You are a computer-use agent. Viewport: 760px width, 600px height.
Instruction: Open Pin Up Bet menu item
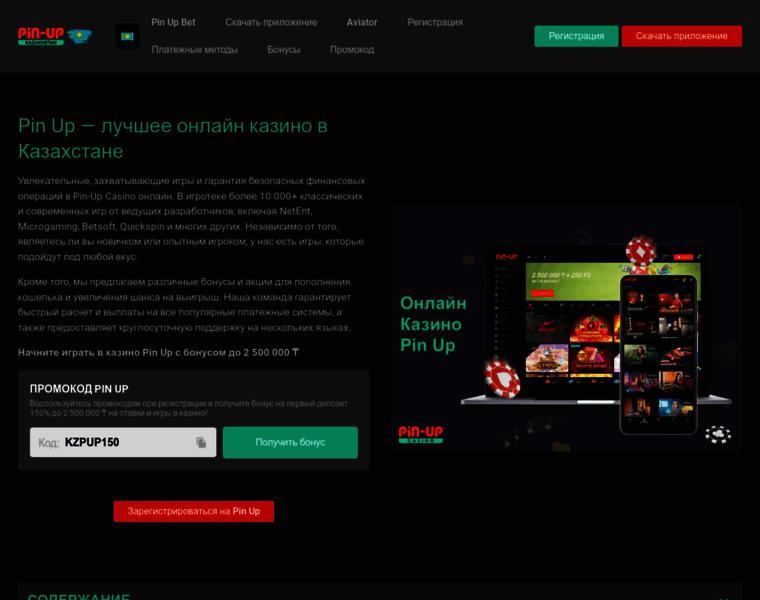tap(173, 22)
